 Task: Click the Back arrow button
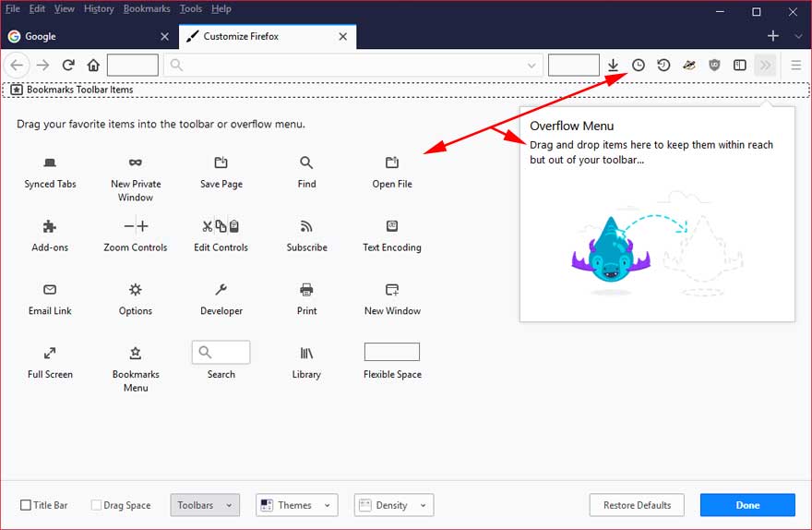[18, 66]
